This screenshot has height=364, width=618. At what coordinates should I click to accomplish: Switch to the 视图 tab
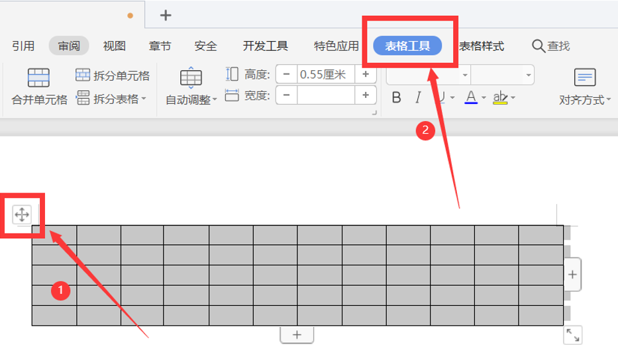(x=115, y=46)
